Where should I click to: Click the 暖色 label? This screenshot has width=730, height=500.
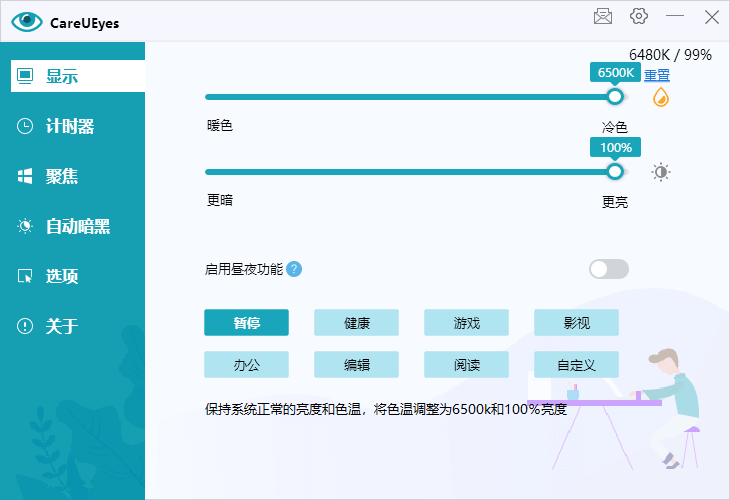point(220,126)
